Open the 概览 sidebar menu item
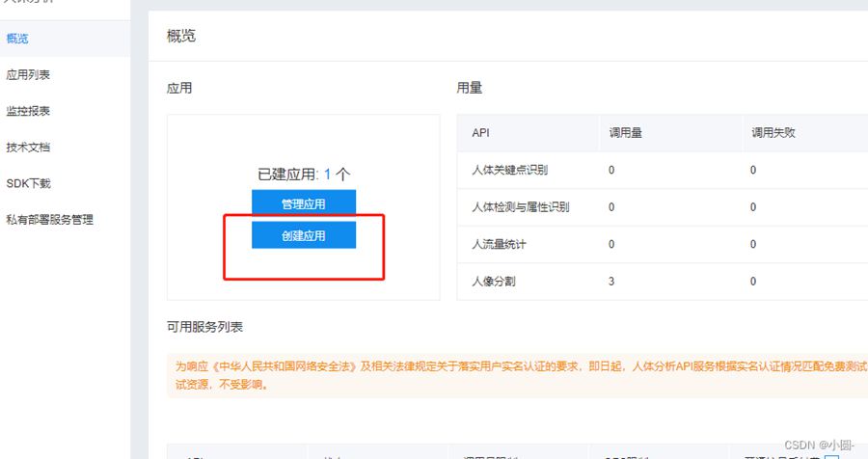868x459 pixels. click(x=17, y=39)
